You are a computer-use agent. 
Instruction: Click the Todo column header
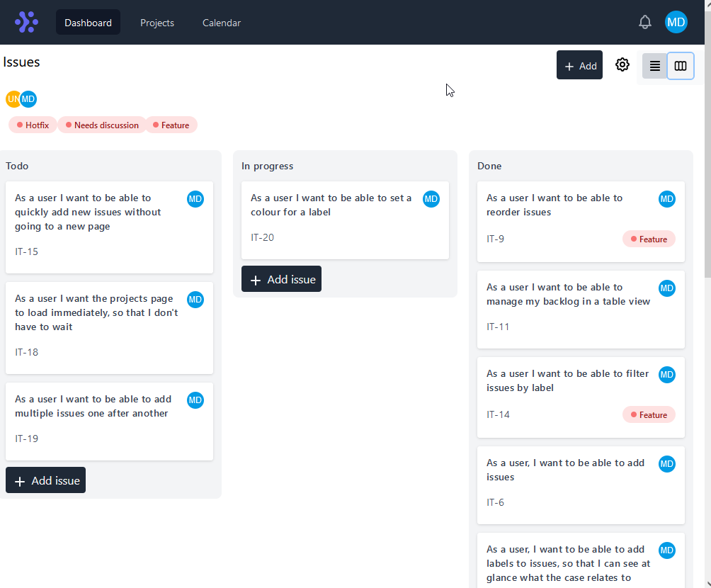click(x=17, y=166)
